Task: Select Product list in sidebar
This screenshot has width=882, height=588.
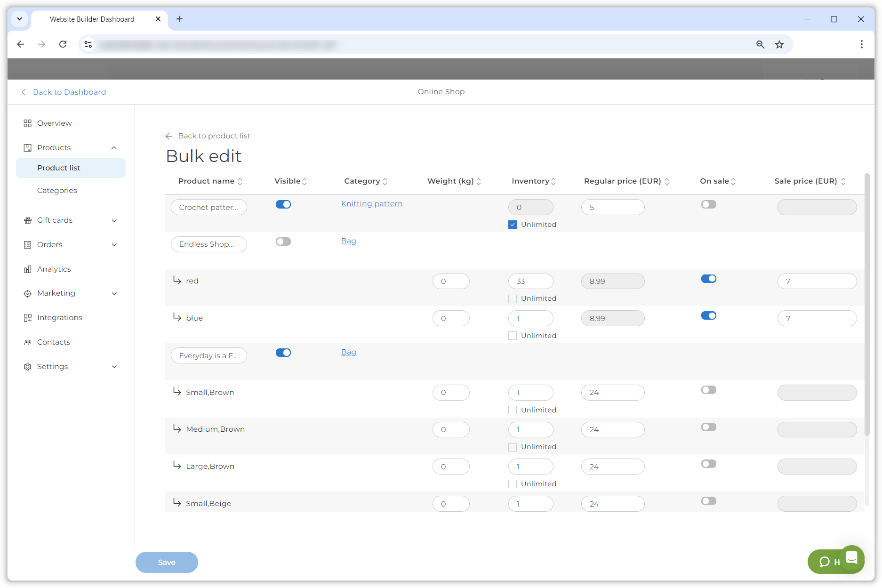Action: [59, 168]
